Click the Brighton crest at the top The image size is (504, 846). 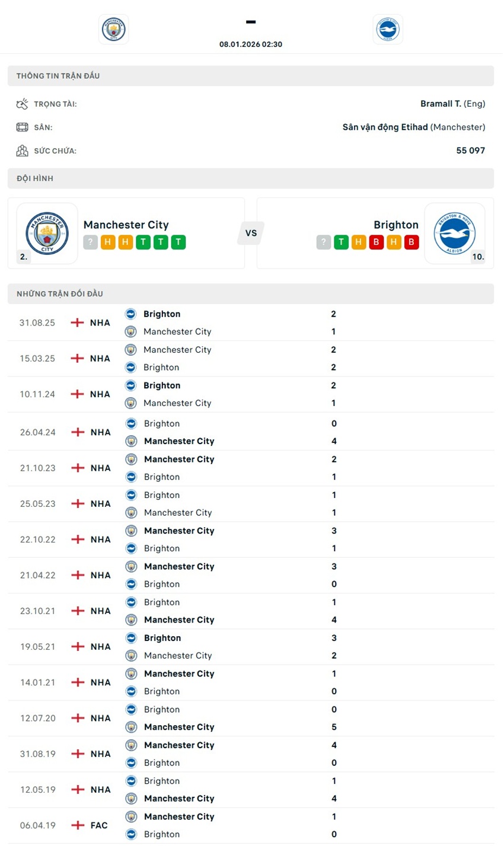[388, 29]
